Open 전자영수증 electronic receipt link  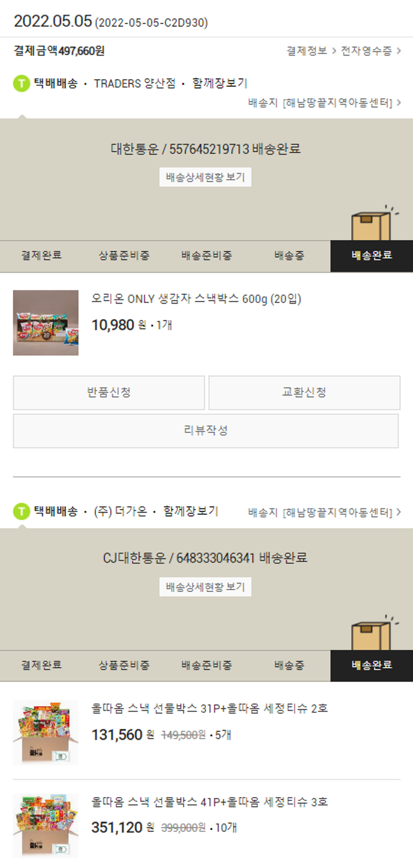tap(371, 51)
